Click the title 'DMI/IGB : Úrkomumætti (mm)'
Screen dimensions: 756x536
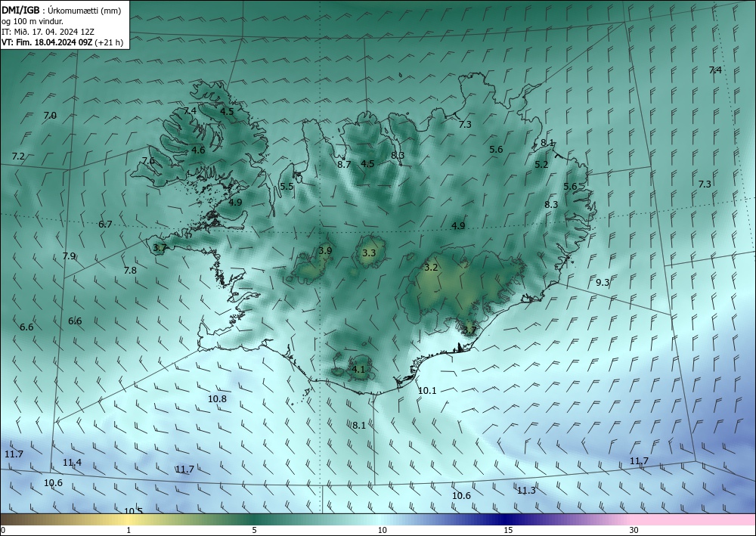pyautogui.click(x=61, y=11)
